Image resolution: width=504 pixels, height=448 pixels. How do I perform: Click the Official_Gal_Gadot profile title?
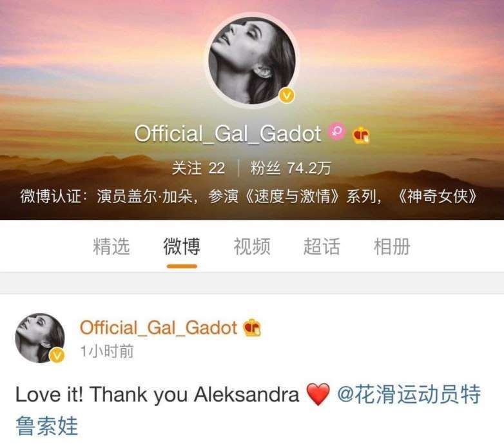tap(228, 133)
